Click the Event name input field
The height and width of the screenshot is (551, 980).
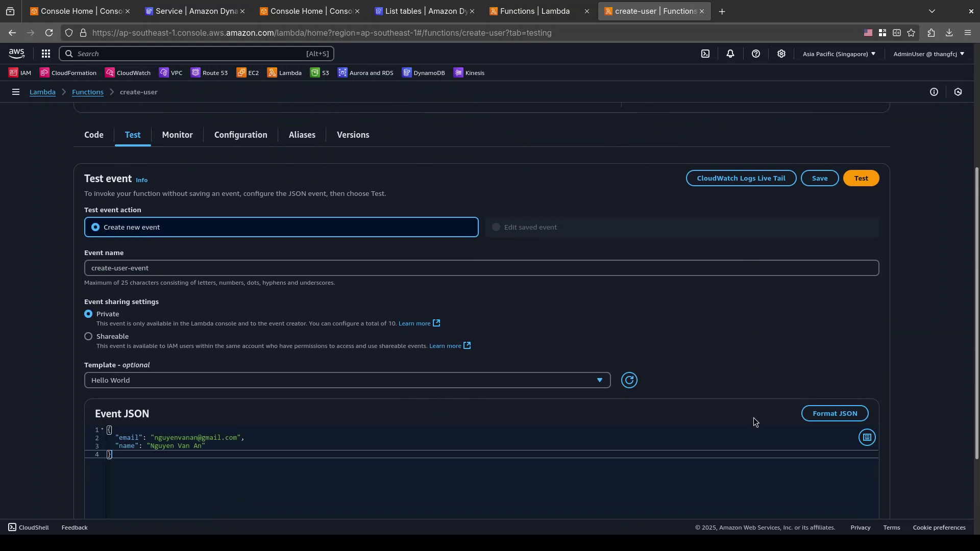point(481,268)
